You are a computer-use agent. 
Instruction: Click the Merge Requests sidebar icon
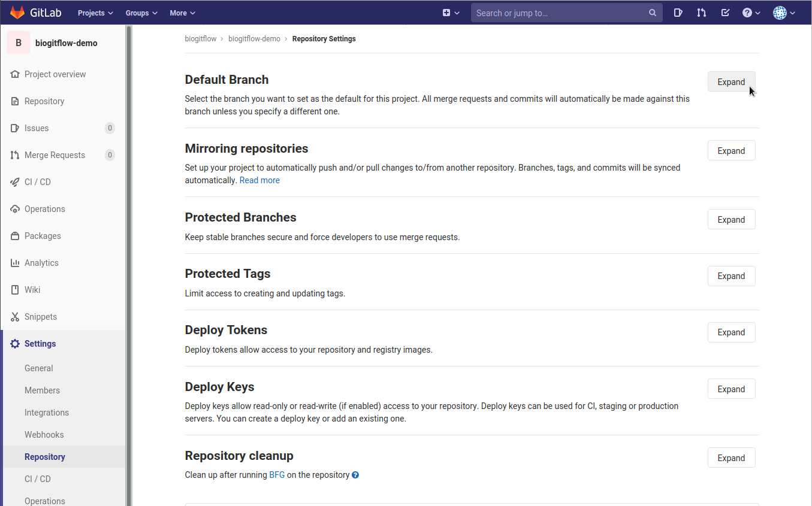coord(15,155)
